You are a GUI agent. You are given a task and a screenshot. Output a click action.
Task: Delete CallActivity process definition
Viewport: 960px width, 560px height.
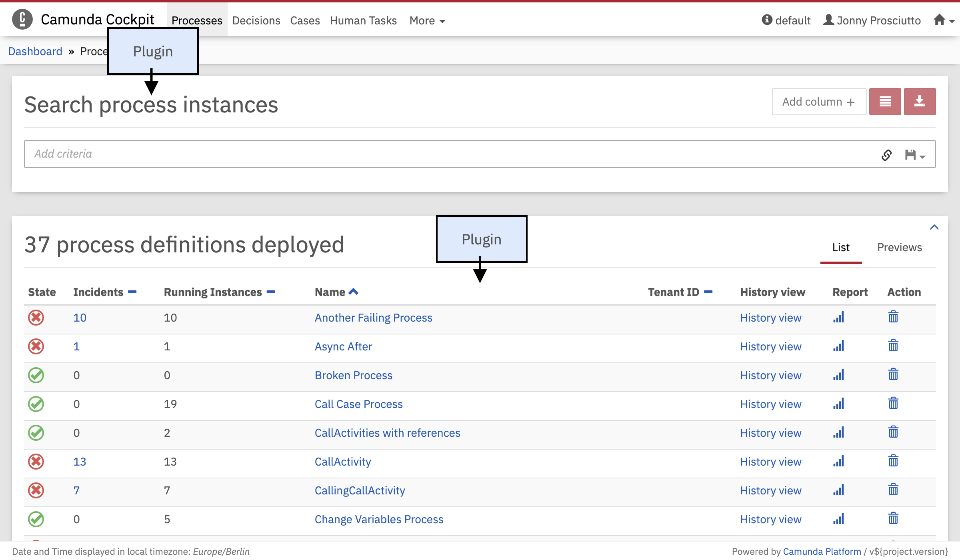[893, 461]
